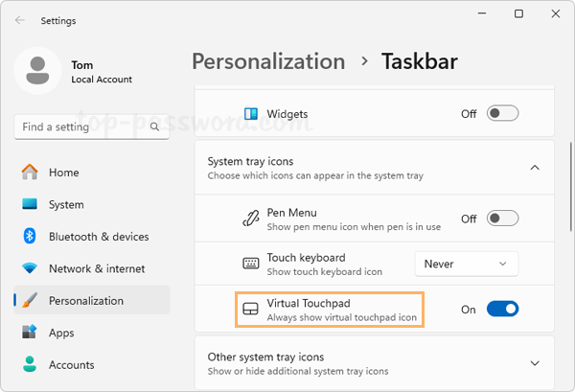The image size is (575, 392).
Task: Click the Bluetooth sidebar icon
Action: tap(30, 237)
